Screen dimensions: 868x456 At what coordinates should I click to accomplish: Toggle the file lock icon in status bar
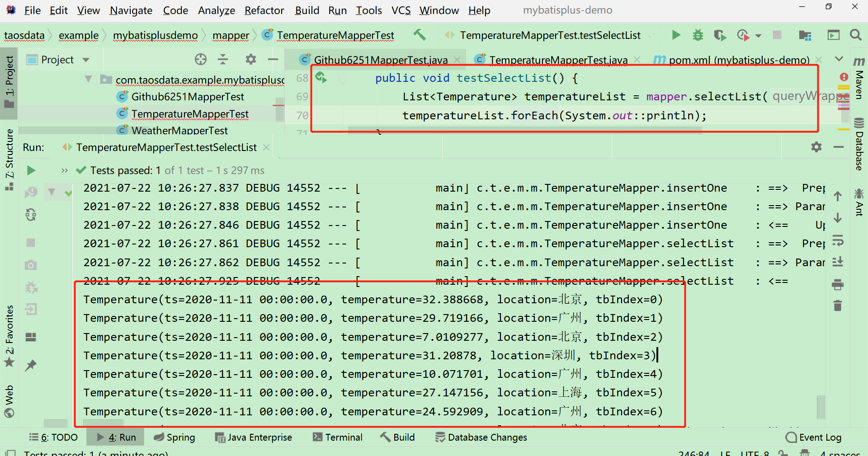783,453
